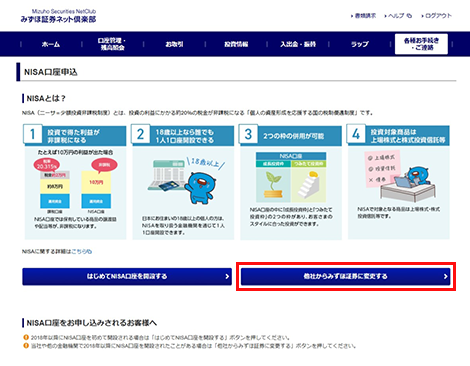The width and height of the screenshot is (470, 366).
Task: Click the tax comparison bar chart illustration
Action: pyautogui.click(x=76, y=185)
